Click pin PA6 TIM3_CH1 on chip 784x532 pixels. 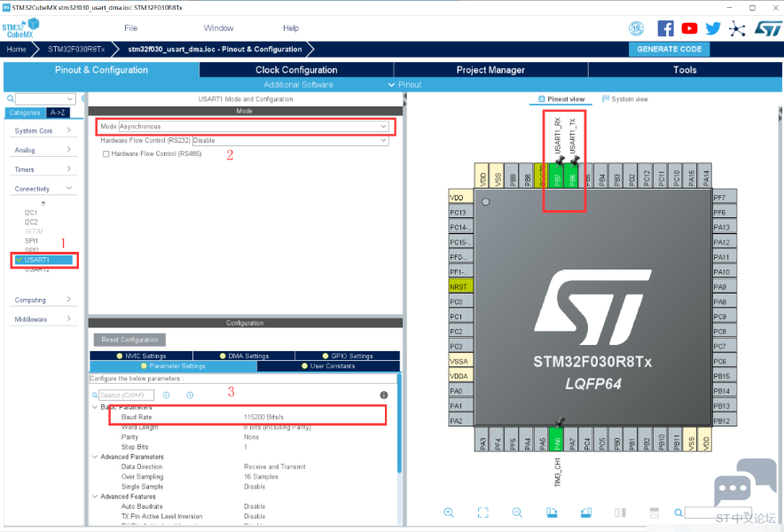(x=557, y=440)
